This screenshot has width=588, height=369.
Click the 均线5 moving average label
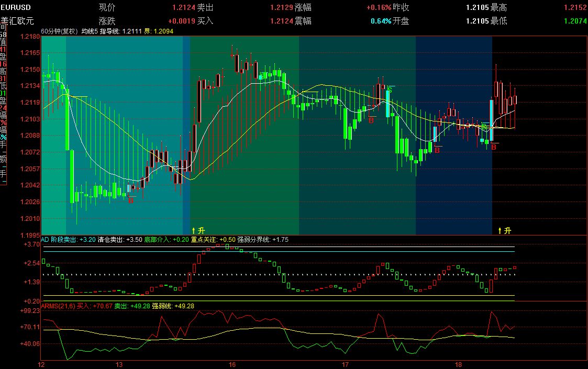click(x=90, y=31)
